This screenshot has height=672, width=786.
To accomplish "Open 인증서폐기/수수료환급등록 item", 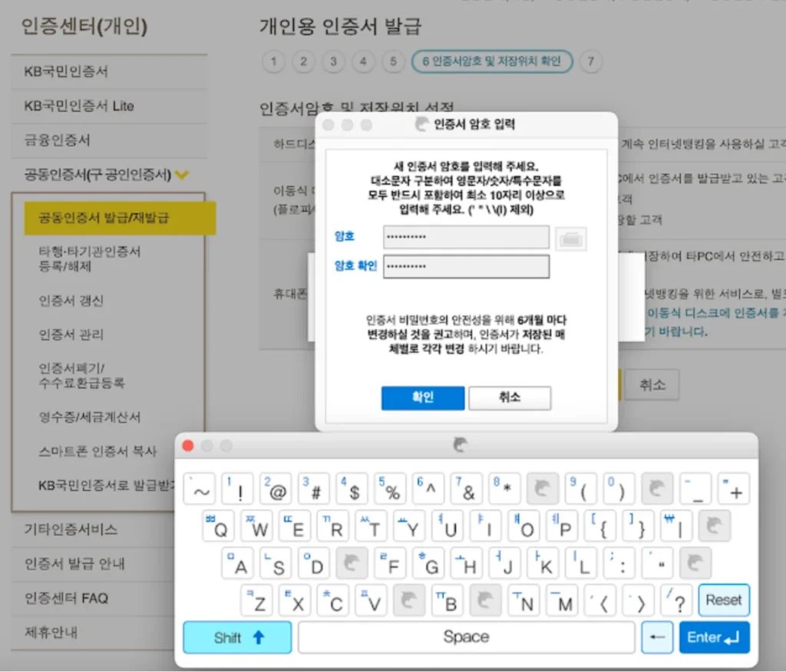I will (x=81, y=376).
